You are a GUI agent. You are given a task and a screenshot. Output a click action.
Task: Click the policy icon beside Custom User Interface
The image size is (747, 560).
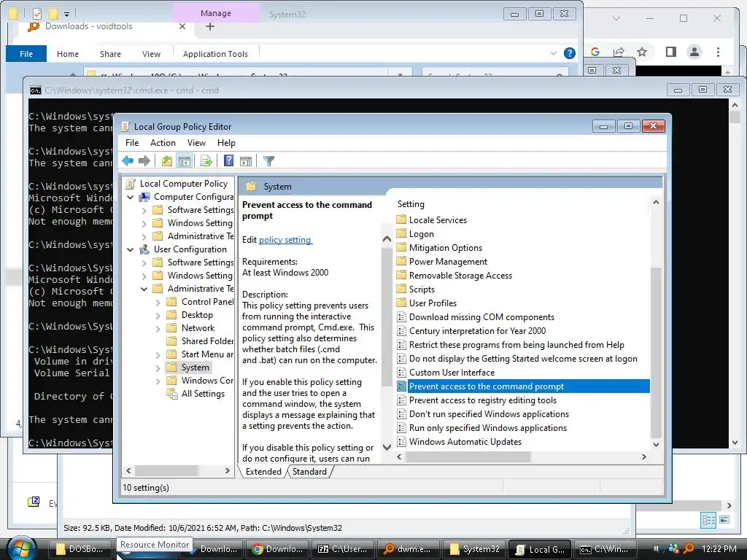[402, 373]
